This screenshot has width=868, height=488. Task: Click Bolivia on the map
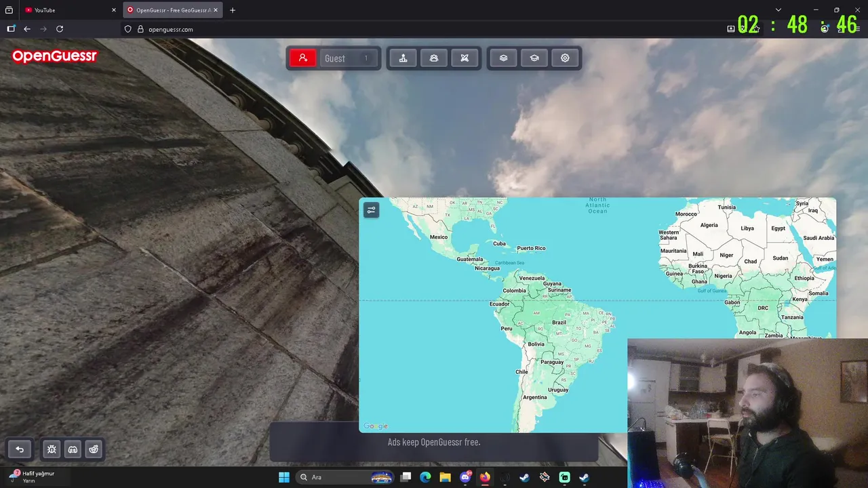point(536,344)
